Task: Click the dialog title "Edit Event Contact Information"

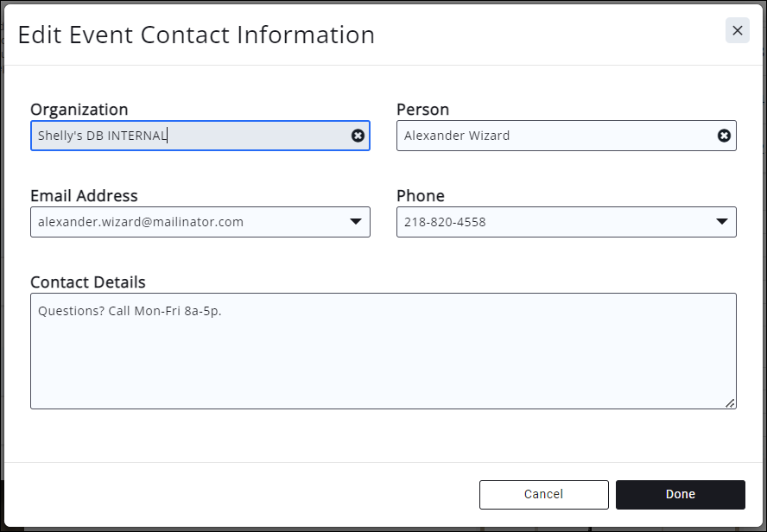Action: 196,35
